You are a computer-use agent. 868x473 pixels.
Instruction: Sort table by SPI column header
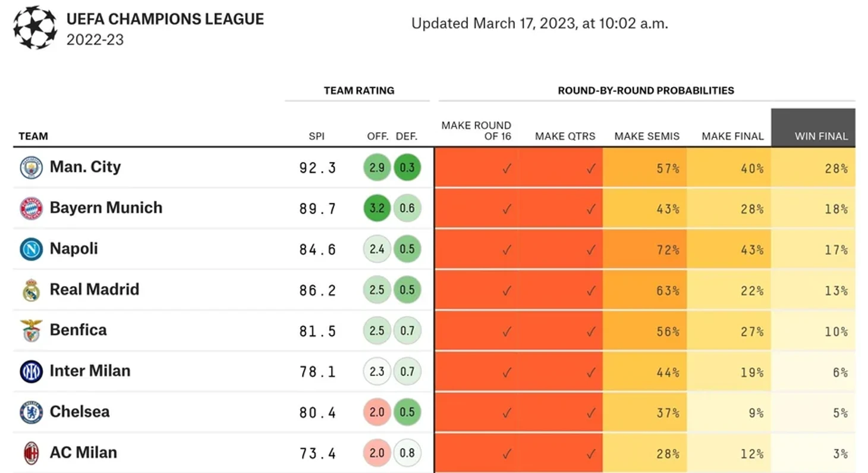coord(316,136)
